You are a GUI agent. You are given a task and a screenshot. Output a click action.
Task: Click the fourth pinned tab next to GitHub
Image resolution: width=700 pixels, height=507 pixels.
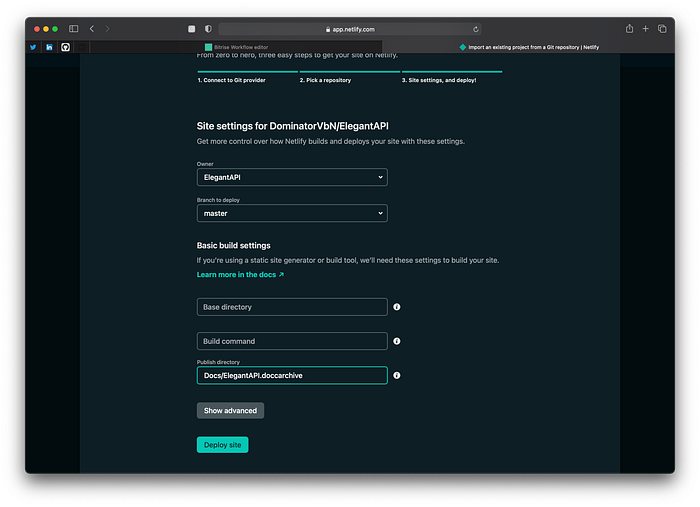point(81,47)
